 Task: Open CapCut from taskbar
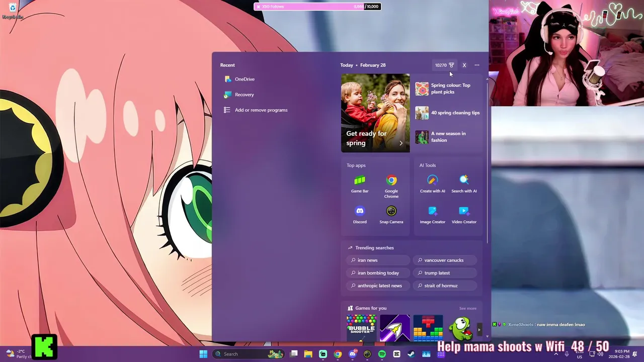tap(396, 354)
